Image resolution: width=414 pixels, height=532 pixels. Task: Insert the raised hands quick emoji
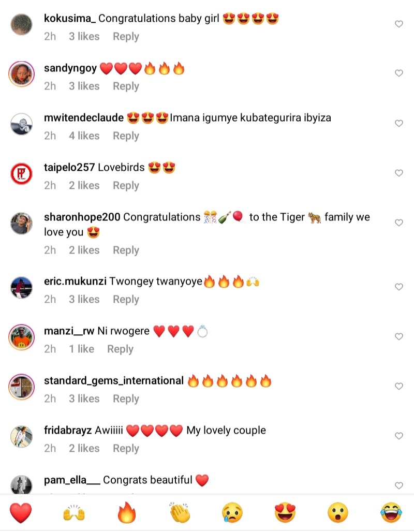coord(73,513)
